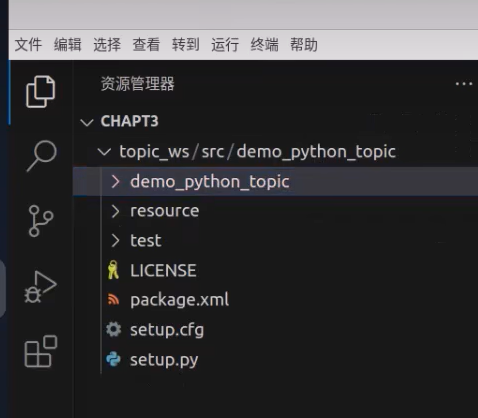The width and height of the screenshot is (478, 418).
Task: Select the resource folder label
Action: (x=165, y=211)
